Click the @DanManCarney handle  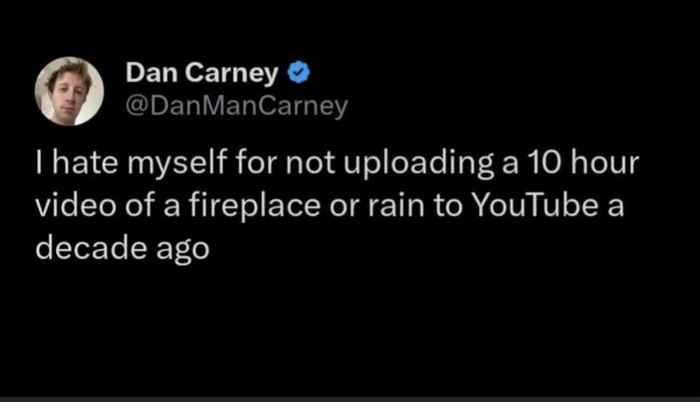237,107
